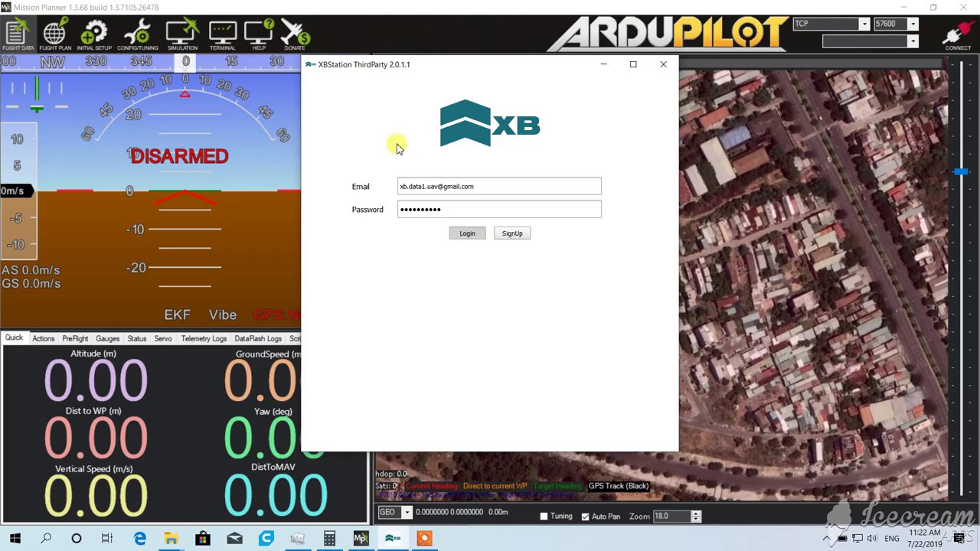
Task: Click the Connect plug icon
Action: click(957, 37)
